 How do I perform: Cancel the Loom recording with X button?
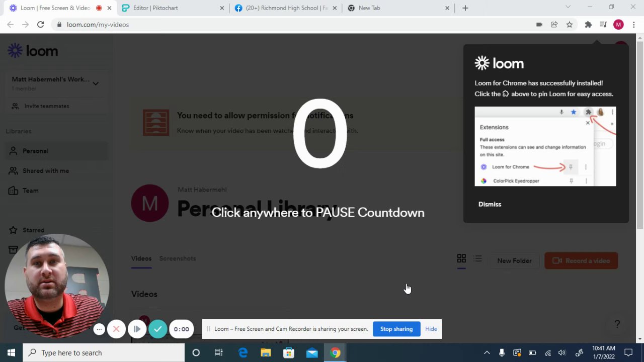click(116, 329)
